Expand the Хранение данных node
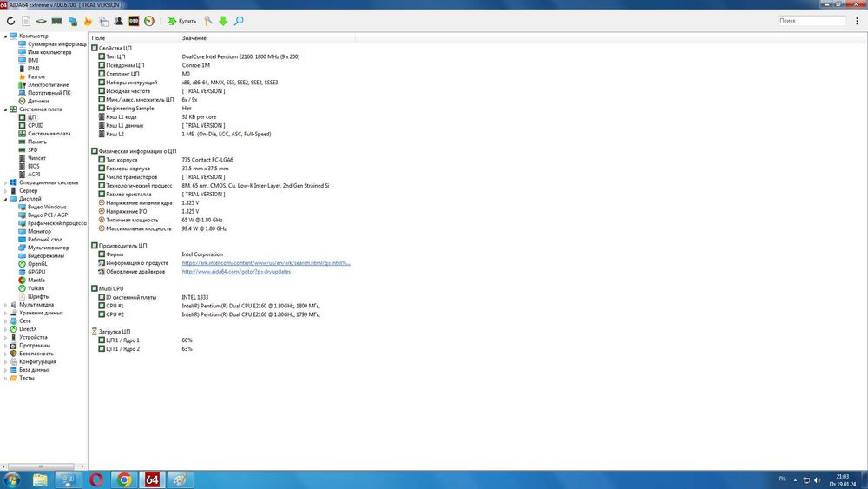This screenshot has width=868, height=489. tap(5, 313)
